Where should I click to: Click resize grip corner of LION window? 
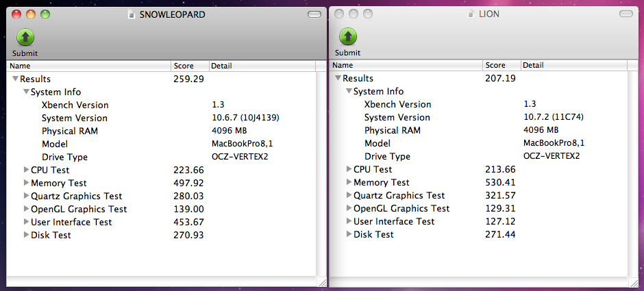633,281
